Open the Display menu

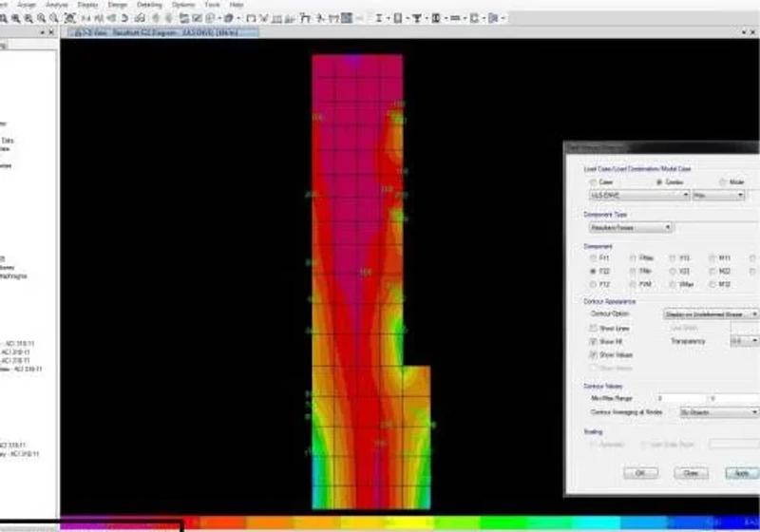(87, 5)
